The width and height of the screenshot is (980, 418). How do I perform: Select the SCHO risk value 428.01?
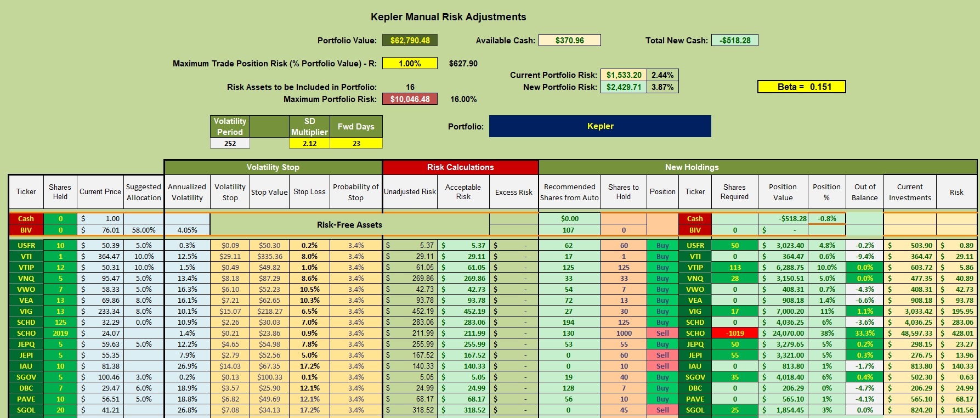956,333
